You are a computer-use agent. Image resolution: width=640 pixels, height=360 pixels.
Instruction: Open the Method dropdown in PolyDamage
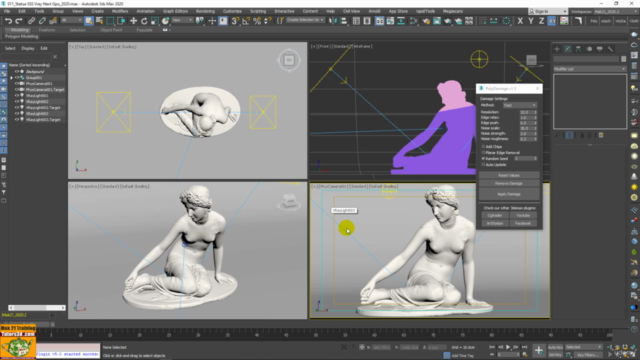point(519,105)
